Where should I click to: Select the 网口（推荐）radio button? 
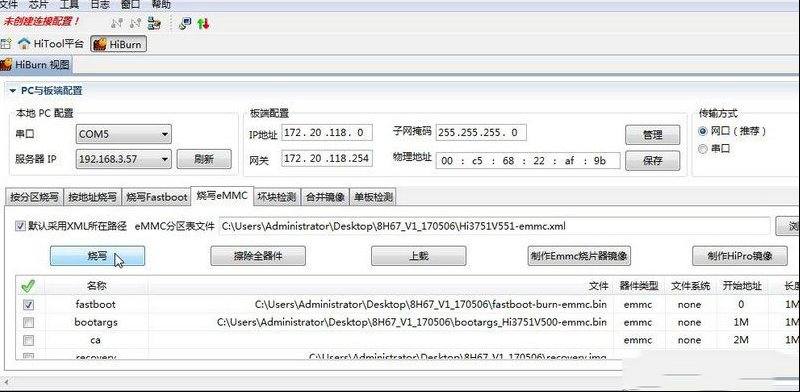(703, 131)
